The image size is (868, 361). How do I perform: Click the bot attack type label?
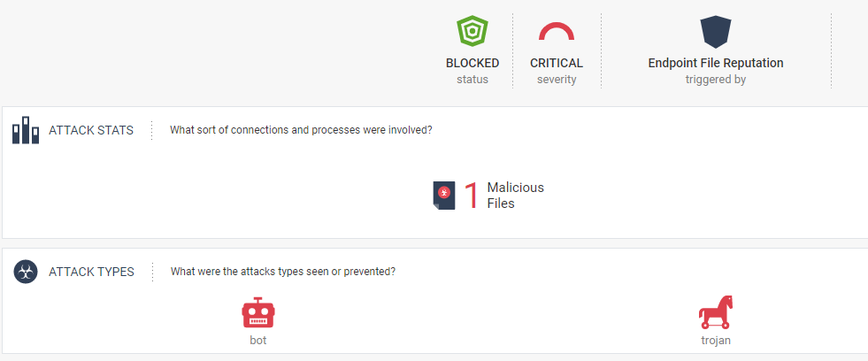coord(258,340)
